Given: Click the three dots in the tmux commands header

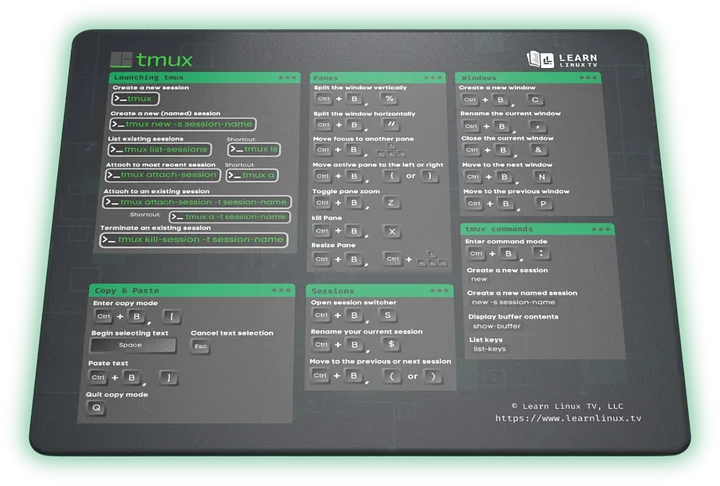Looking at the screenshot, I should pos(601,229).
